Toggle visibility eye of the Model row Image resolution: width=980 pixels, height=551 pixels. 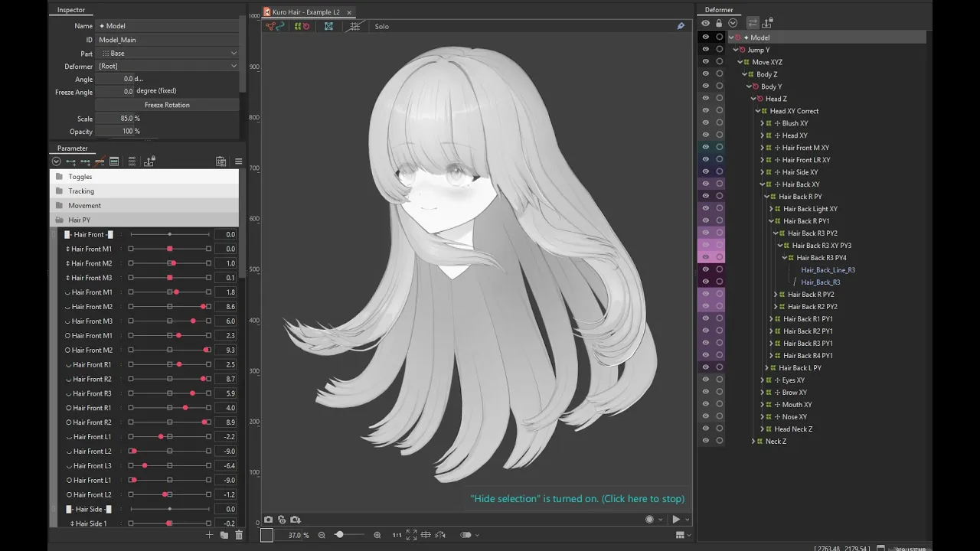pyautogui.click(x=705, y=37)
